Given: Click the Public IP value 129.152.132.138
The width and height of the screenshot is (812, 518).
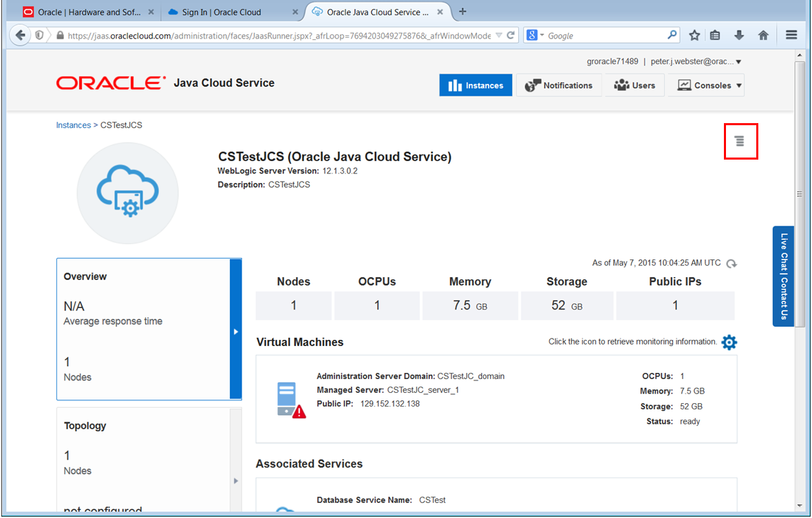Looking at the screenshot, I should [x=390, y=404].
